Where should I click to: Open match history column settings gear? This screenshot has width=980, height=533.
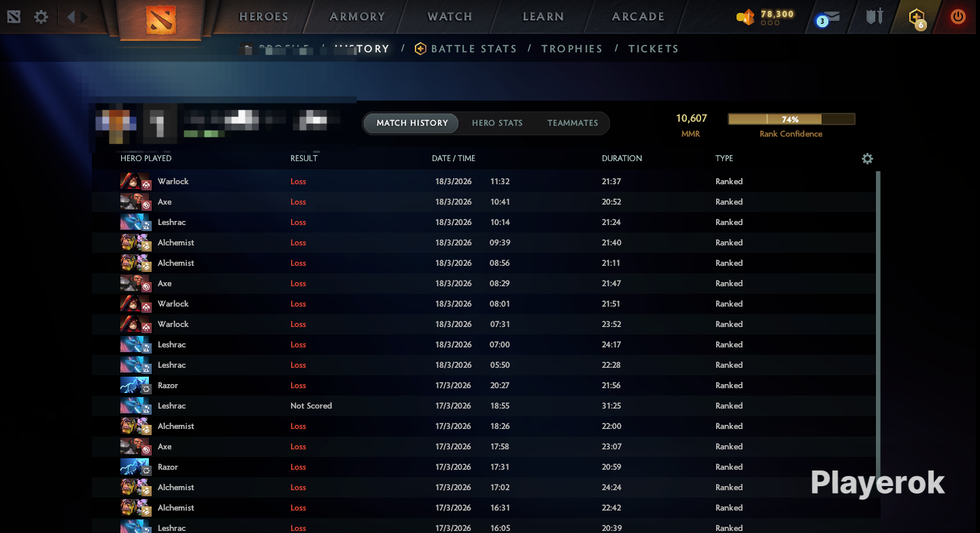[867, 158]
